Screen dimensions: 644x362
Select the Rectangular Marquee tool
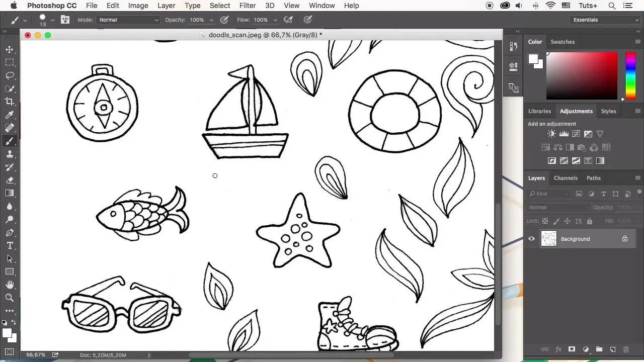click(x=10, y=62)
